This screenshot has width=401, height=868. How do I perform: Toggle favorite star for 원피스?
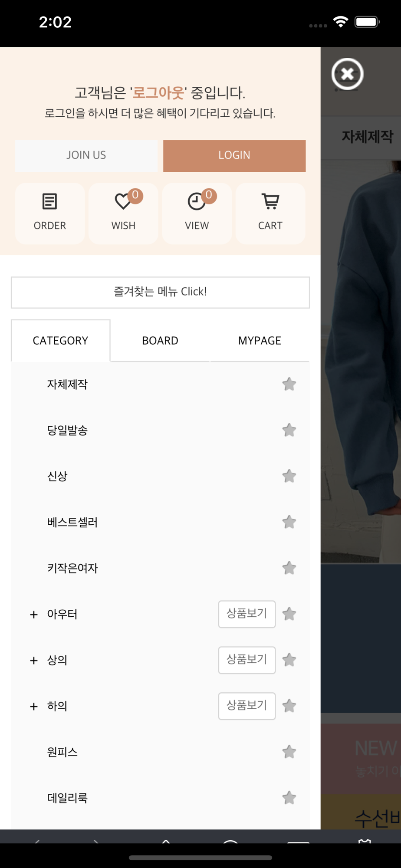point(289,752)
